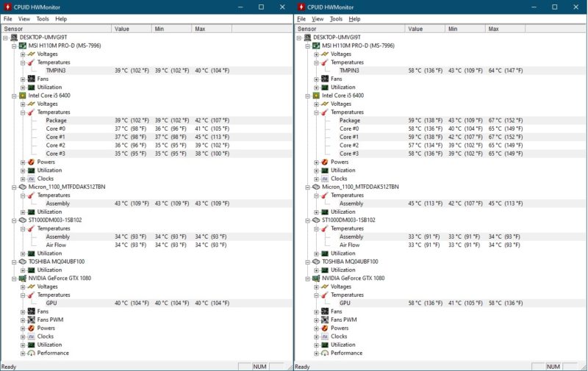
Task: Click the Fans PWM icon in left window
Action: [x=31, y=320]
